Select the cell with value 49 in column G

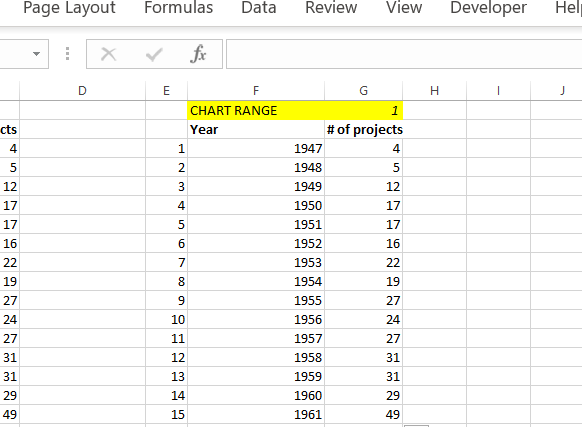click(364, 414)
